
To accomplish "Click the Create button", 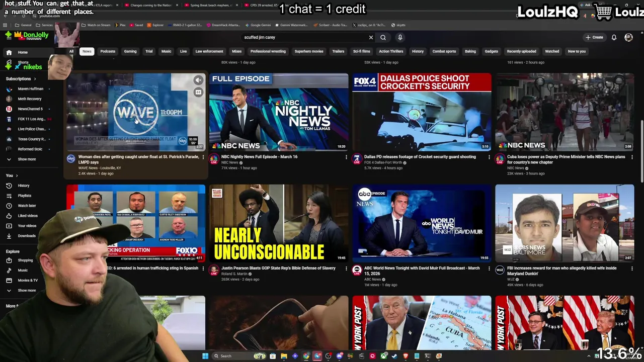I will click(x=594, y=37).
